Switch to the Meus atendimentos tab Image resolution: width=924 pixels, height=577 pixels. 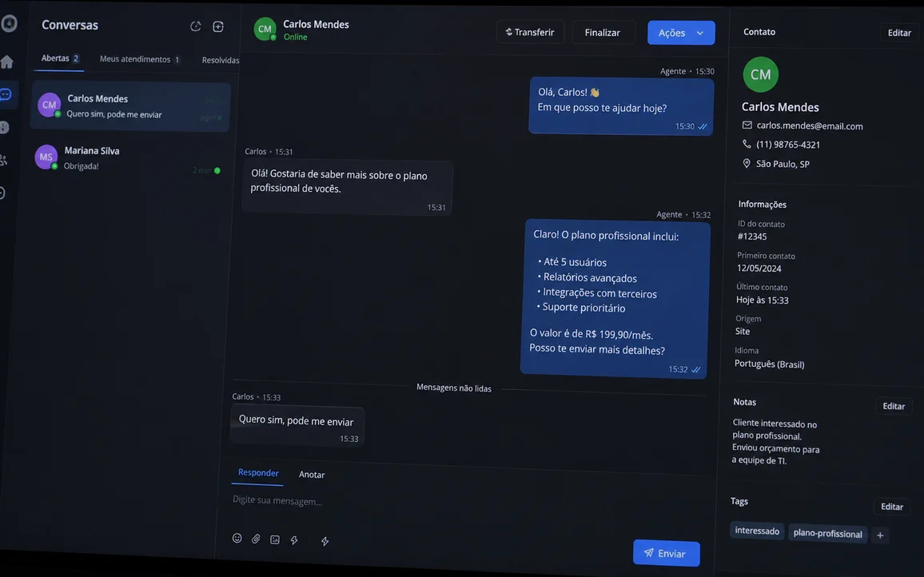click(140, 59)
